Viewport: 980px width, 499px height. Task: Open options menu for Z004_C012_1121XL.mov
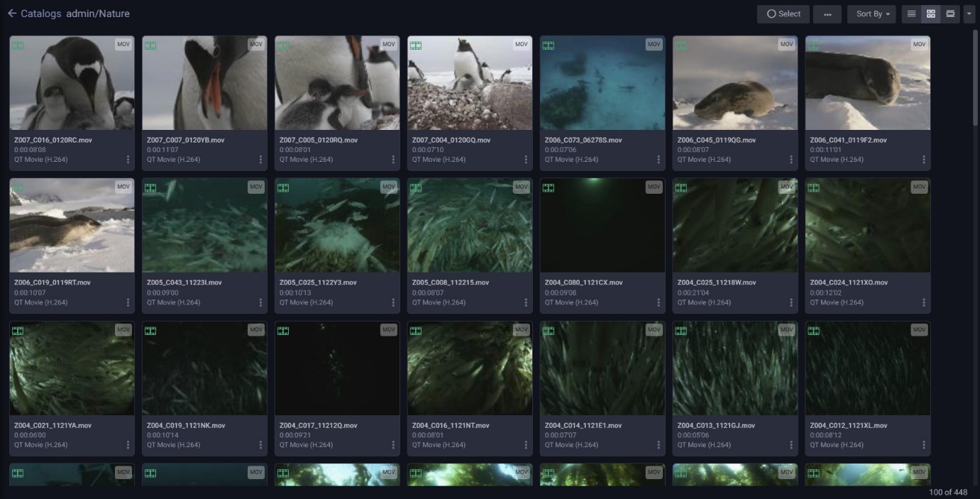point(925,445)
